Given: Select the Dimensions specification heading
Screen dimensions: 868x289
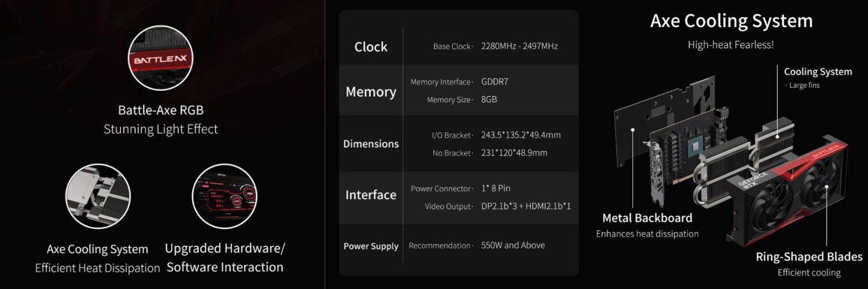Looking at the screenshot, I should [x=371, y=144].
